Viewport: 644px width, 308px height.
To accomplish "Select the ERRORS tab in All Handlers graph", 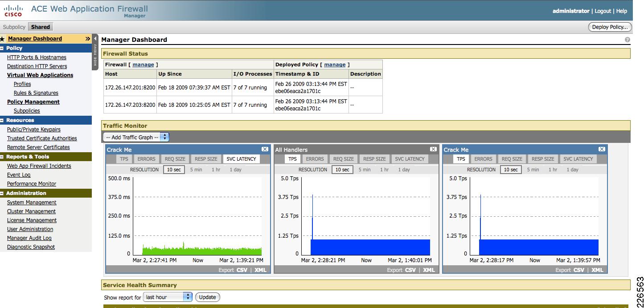I will pos(315,158).
